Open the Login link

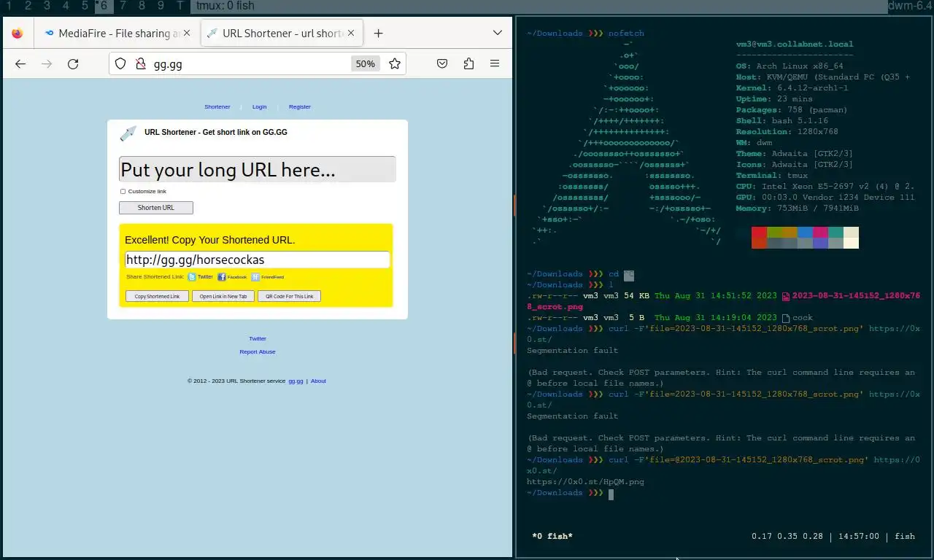pyautogui.click(x=260, y=107)
